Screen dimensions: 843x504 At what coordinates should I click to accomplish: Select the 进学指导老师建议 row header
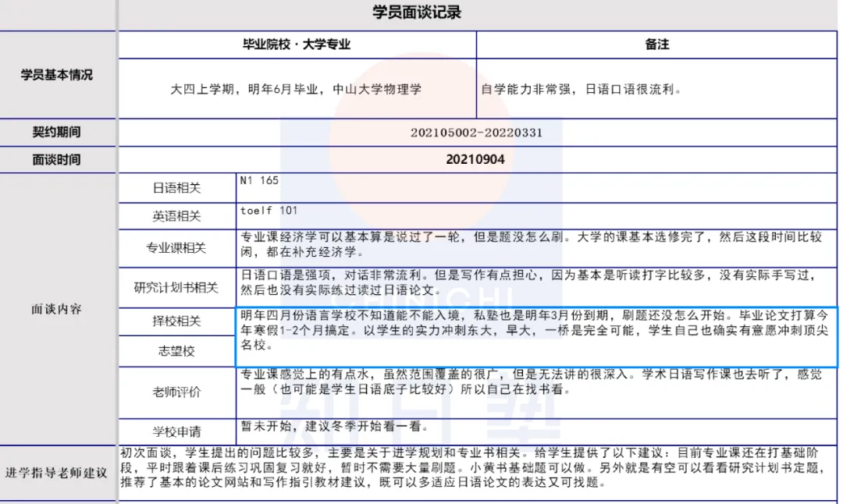58,473
